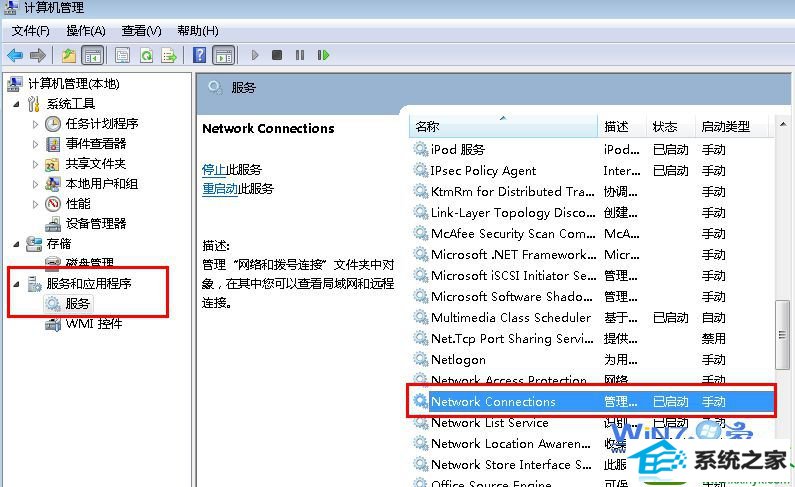This screenshot has width=795, height=487.
Task: Select Microsoft iSCSI Initiator Service row
Action: coord(592,276)
